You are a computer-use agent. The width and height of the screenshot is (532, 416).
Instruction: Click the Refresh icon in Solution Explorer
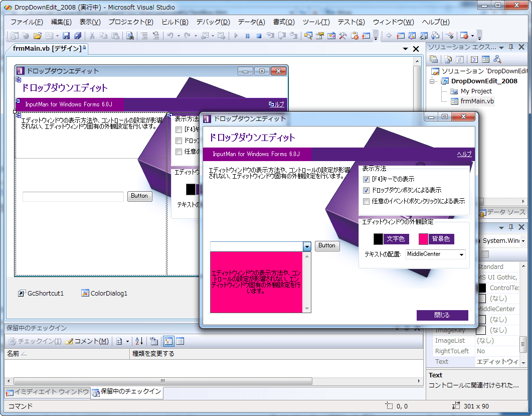click(x=460, y=59)
